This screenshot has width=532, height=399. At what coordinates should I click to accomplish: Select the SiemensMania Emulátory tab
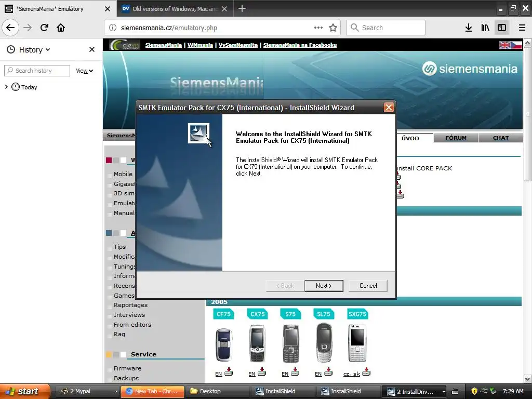pos(51,9)
